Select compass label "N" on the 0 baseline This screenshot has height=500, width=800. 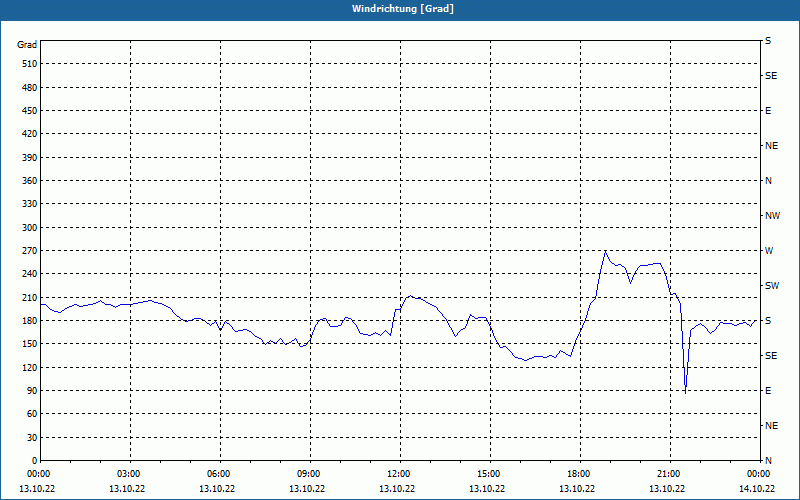point(768,461)
